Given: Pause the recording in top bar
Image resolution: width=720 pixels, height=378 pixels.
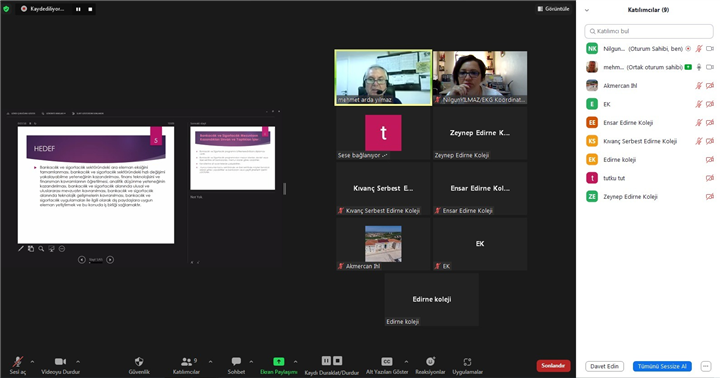Looking at the screenshot, I should click(x=78, y=9).
